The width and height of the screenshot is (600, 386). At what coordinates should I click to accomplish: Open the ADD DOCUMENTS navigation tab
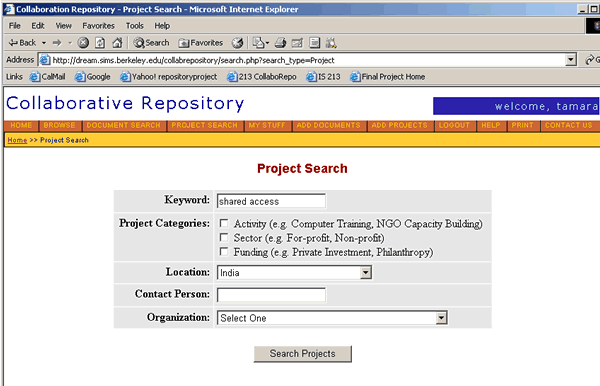(329, 125)
